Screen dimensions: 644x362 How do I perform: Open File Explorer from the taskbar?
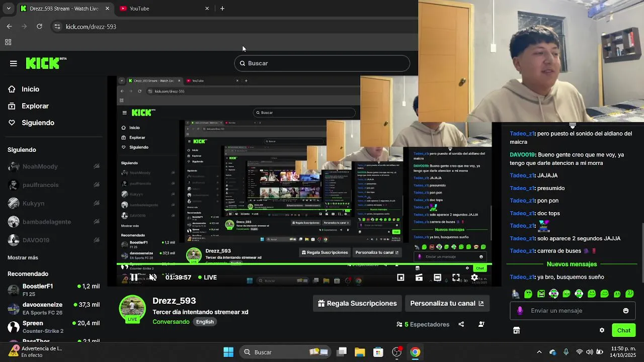click(360, 352)
